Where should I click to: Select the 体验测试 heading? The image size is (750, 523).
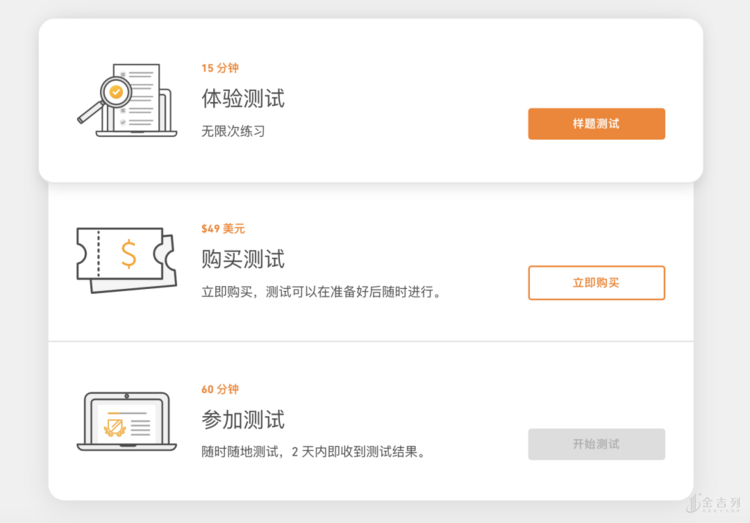243,99
